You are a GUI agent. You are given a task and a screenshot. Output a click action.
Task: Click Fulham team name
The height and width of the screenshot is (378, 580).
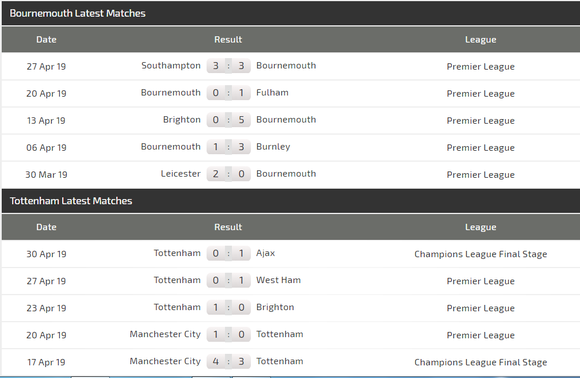click(x=272, y=92)
